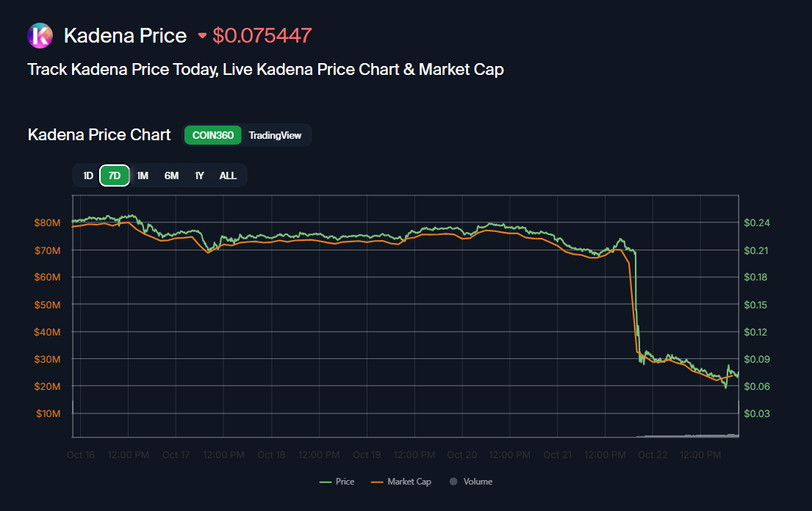Switch chart to TradingView
Screen dimensions: 812x511
(x=275, y=135)
